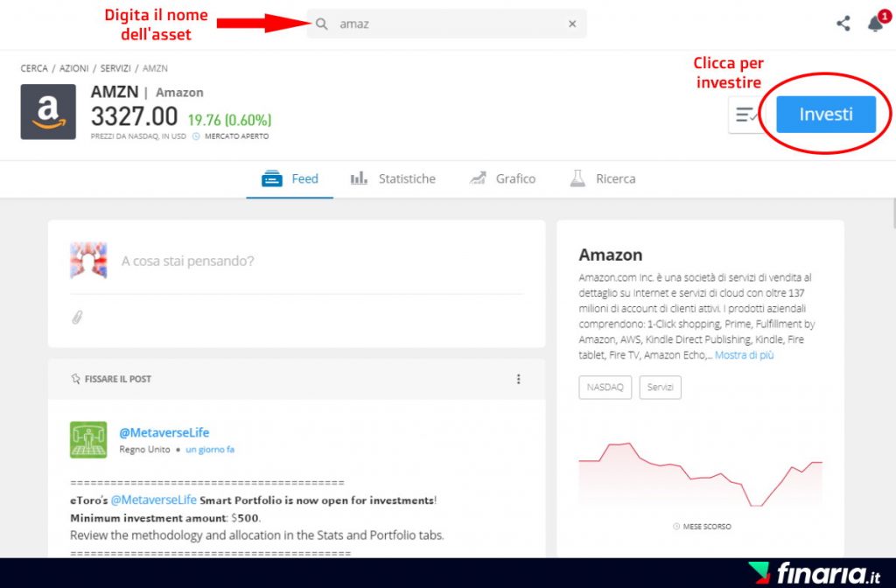Click the Amazon monthly price chart
This screenshot has height=588, width=896.
pyautogui.click(x=701, y=474)
